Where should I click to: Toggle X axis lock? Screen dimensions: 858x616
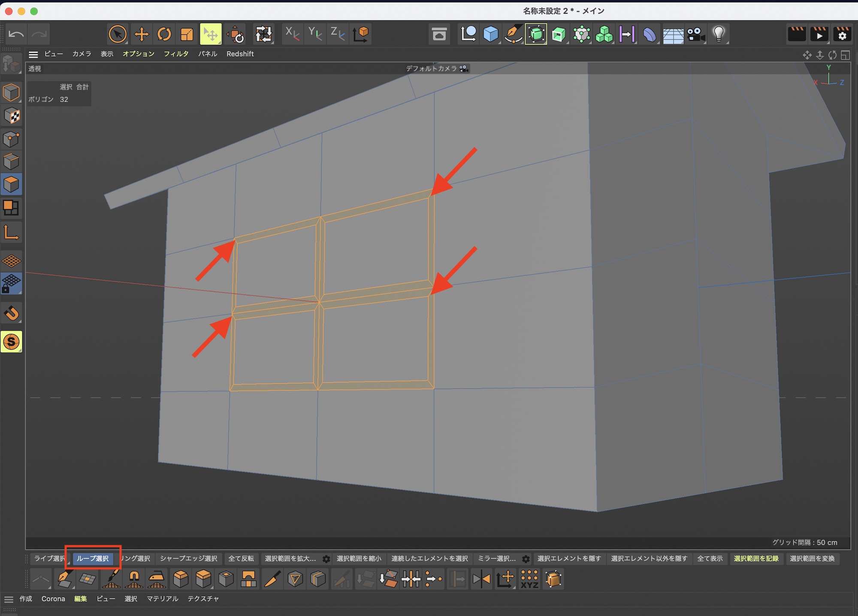[292, 34]
